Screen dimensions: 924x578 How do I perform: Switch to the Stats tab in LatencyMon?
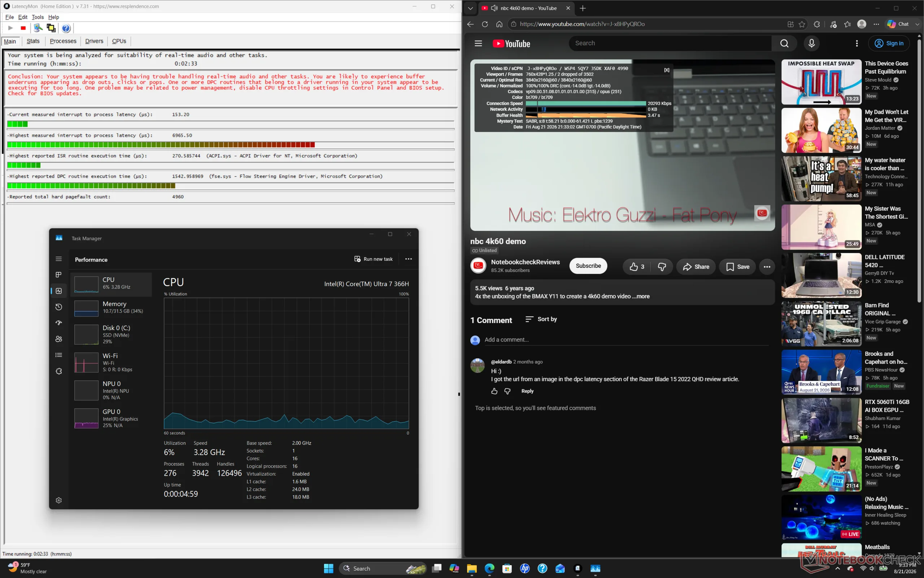click(x=33, y=41)
